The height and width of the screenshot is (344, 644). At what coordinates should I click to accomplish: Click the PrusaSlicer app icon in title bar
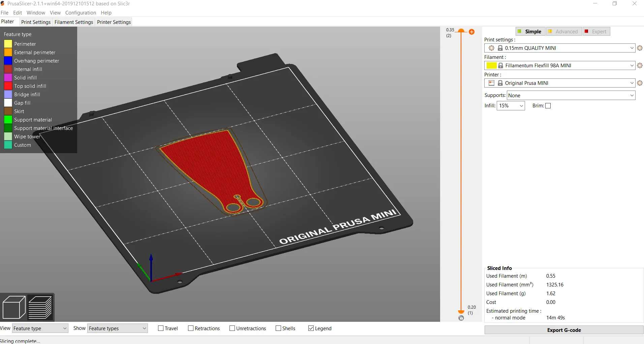[x=3, y=4]
